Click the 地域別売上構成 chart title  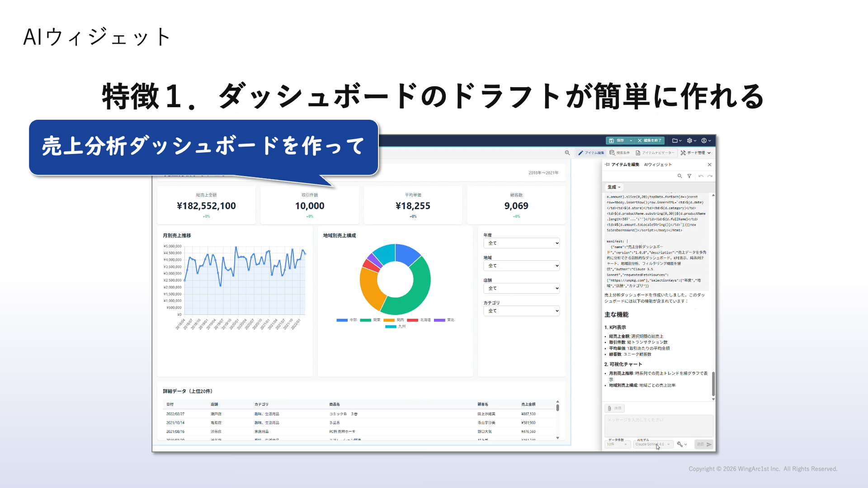coord(340,235)
